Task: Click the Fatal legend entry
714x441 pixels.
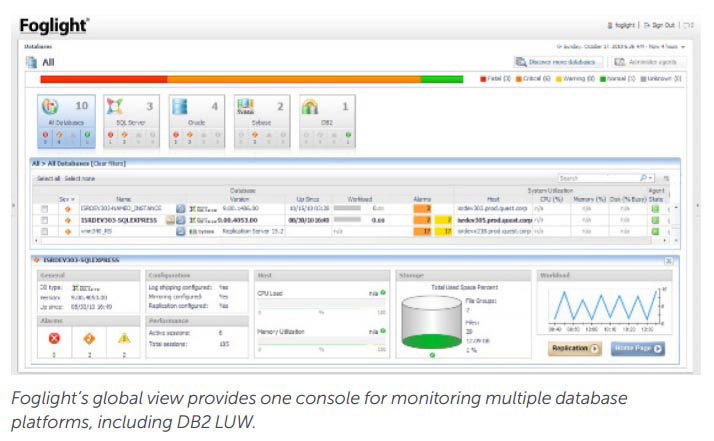Action: tap(496, 79)
